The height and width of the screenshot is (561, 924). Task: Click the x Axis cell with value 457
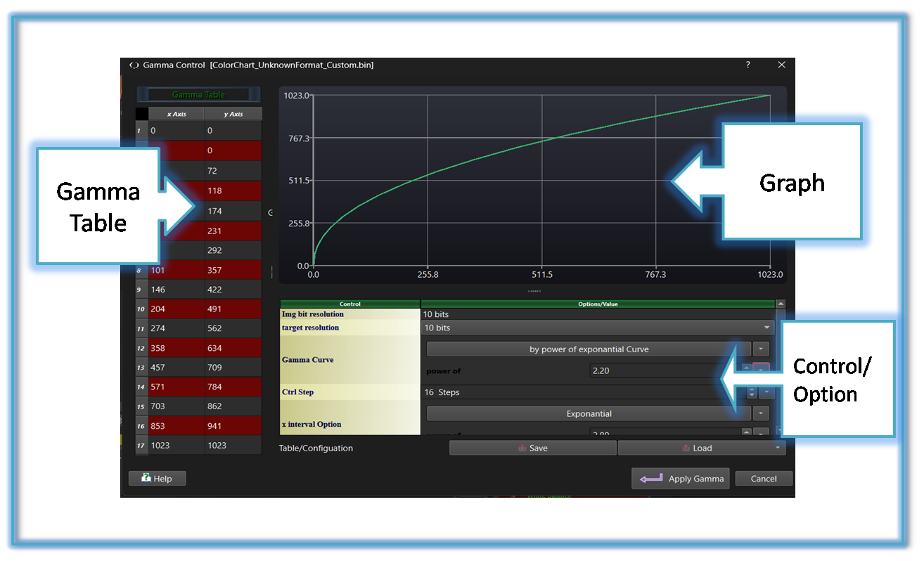coord(177,368)
